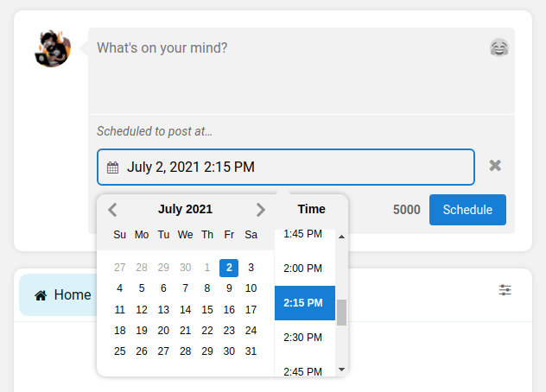
Task: Select 2:00 PM time option
Action: tap(303, 269)
